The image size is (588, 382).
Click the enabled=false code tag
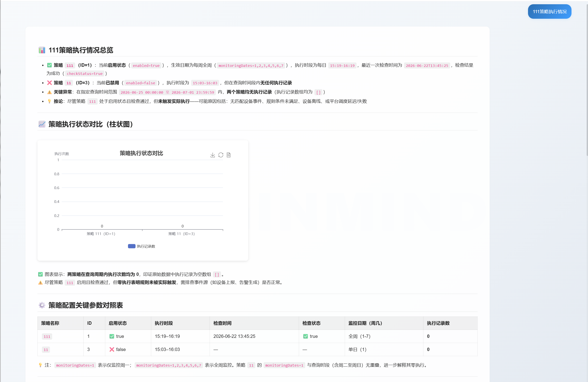(x=140, y=83)
